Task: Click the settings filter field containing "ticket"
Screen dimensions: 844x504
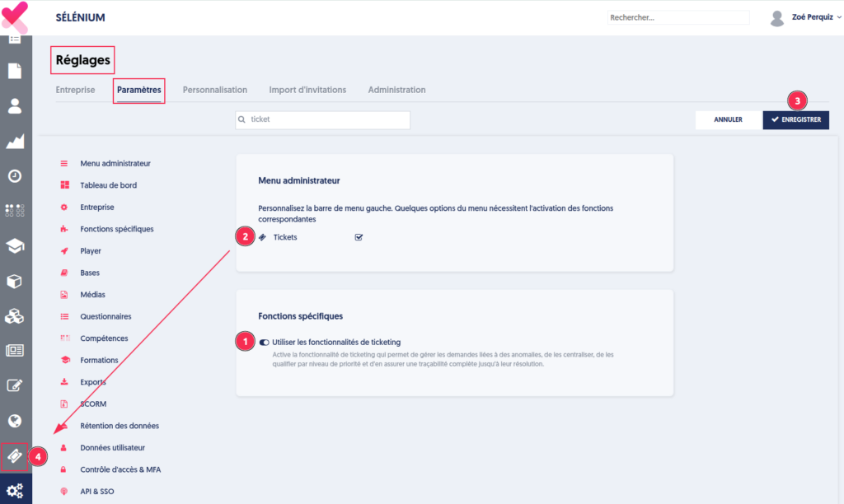Action: [322, 119]
